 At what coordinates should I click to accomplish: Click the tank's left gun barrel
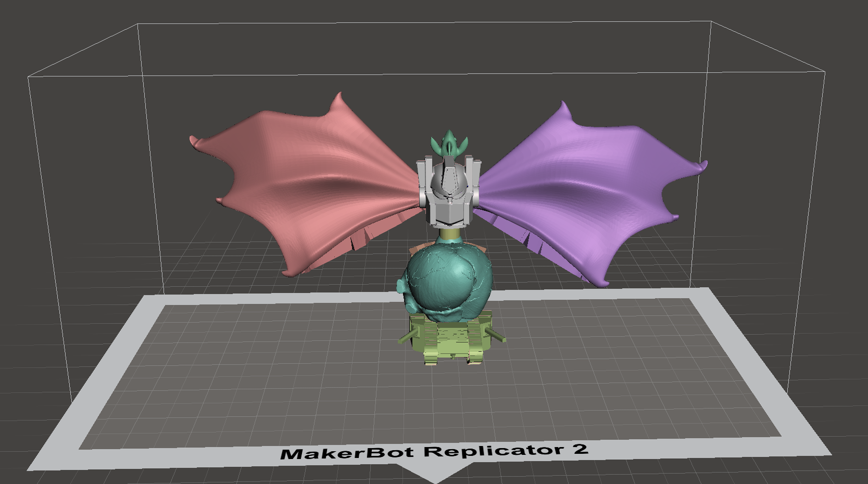pos(406,337)
